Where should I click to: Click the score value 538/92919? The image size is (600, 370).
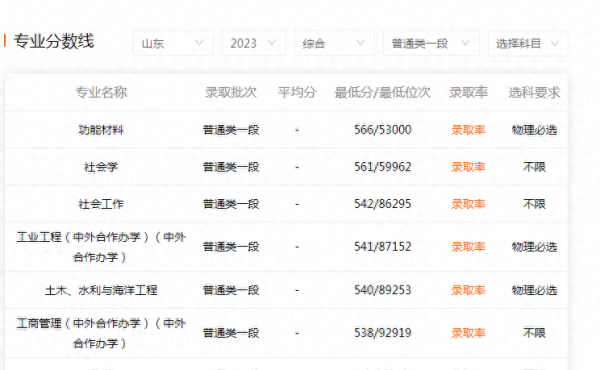click(383, 333)
